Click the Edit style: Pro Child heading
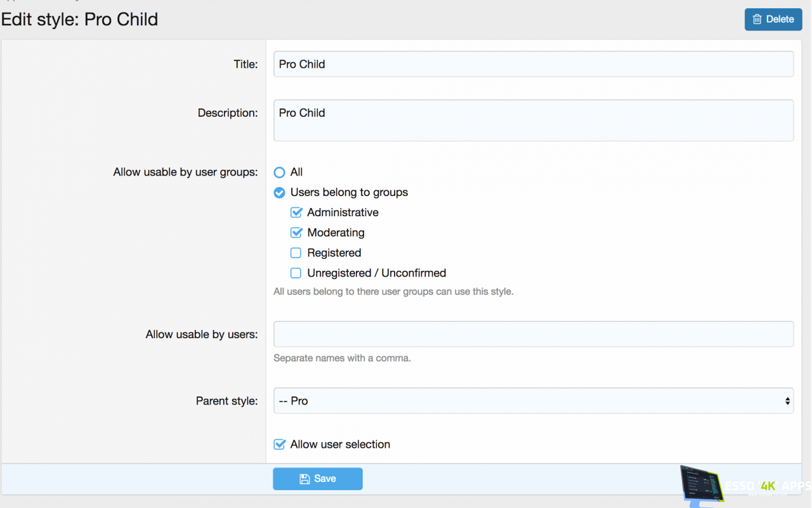The image size is (812, 508). [80, 20]
